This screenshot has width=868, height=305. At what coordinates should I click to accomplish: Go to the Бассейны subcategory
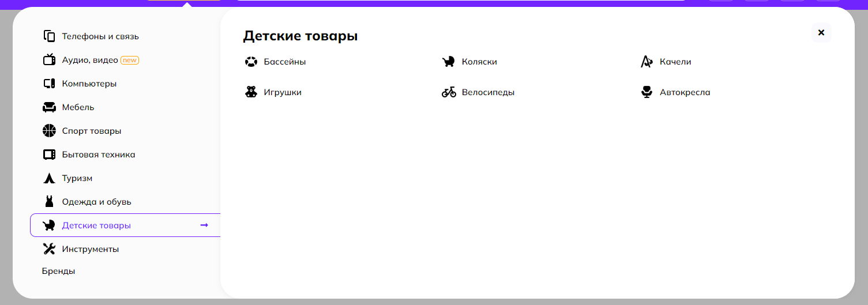[x=284, y=62]
